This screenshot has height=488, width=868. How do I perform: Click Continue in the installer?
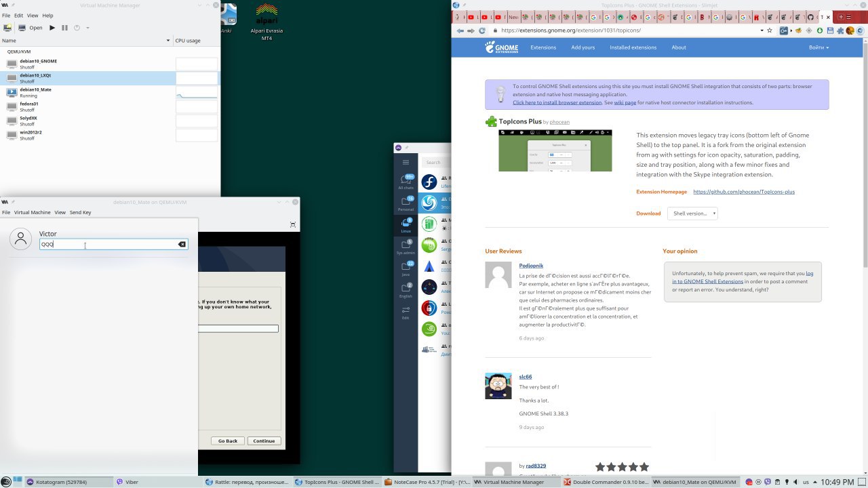264,441
